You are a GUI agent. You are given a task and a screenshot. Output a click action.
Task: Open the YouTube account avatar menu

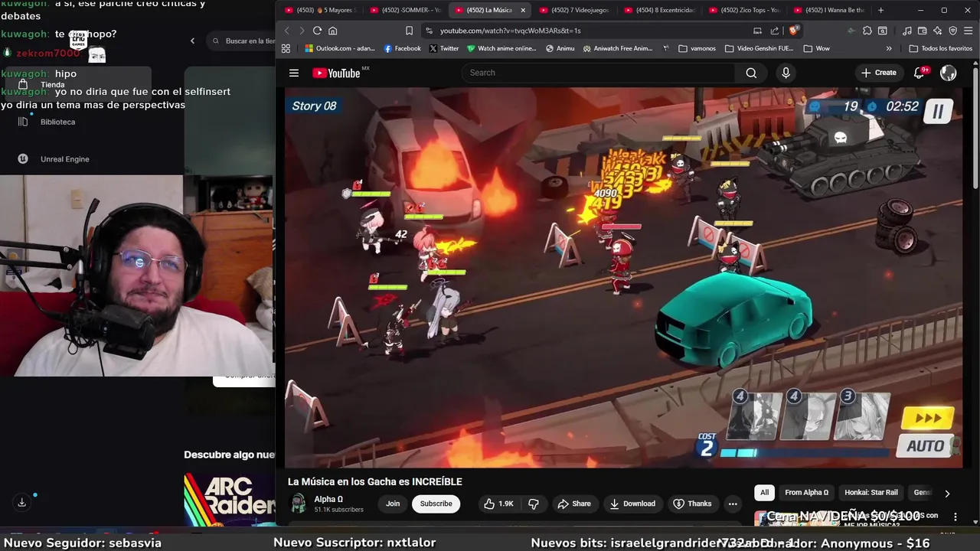pos(948,73)
